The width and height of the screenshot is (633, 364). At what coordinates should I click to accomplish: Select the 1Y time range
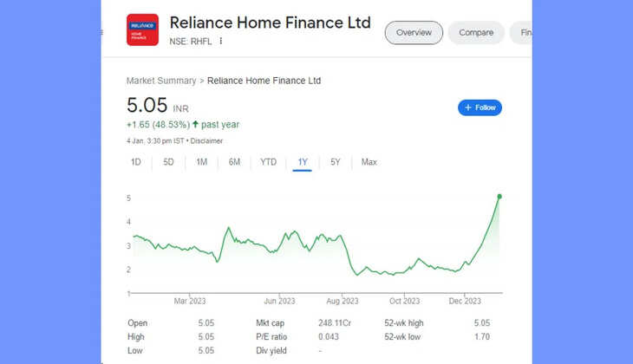[x=303, y=162]
